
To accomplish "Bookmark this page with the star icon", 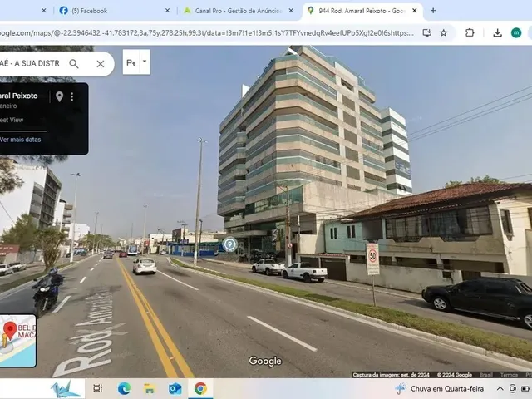I will coord(443,33).
